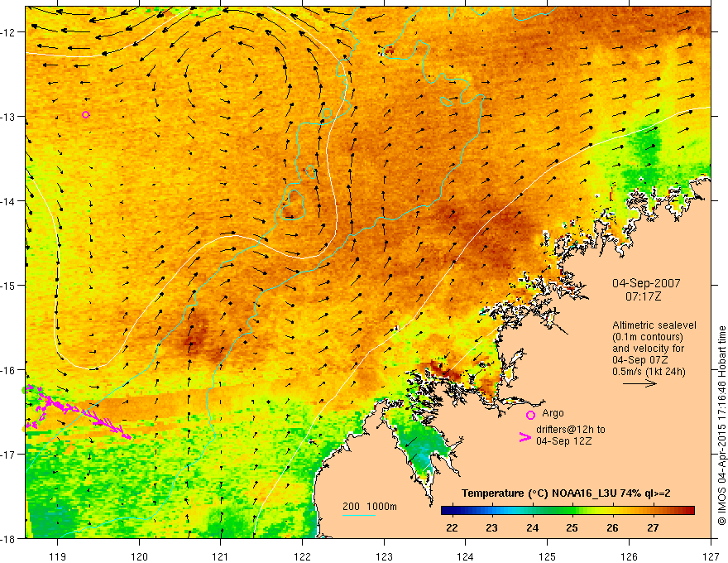Click the colorbar tick label '27'

pyautogui.click(x=653, y=527)
